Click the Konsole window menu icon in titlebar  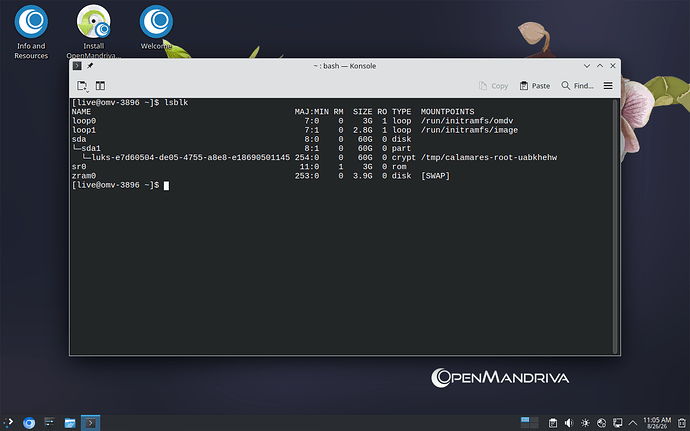(x=77, y=66)
